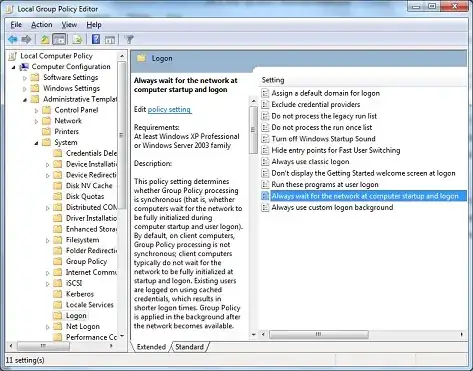Select Always use custom logon background
473x371 pixels.
click(x=332, y=208)
